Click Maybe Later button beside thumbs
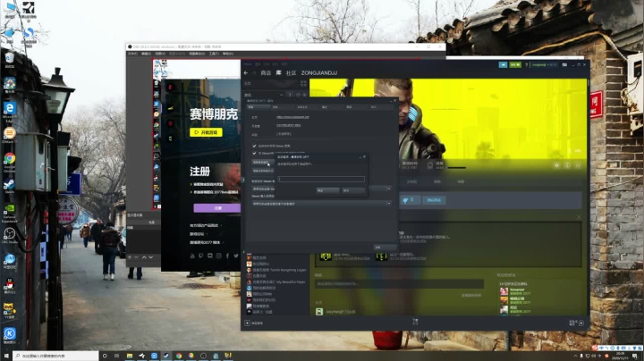Image resolution: width=644 pixels, height=361 pixels. (434, 200)
